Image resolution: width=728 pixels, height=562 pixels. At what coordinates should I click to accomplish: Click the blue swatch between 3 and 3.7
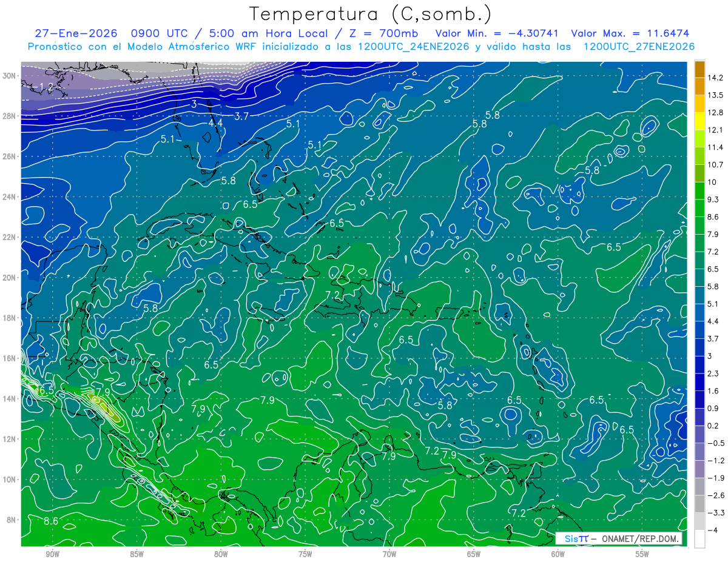[699, 347]
